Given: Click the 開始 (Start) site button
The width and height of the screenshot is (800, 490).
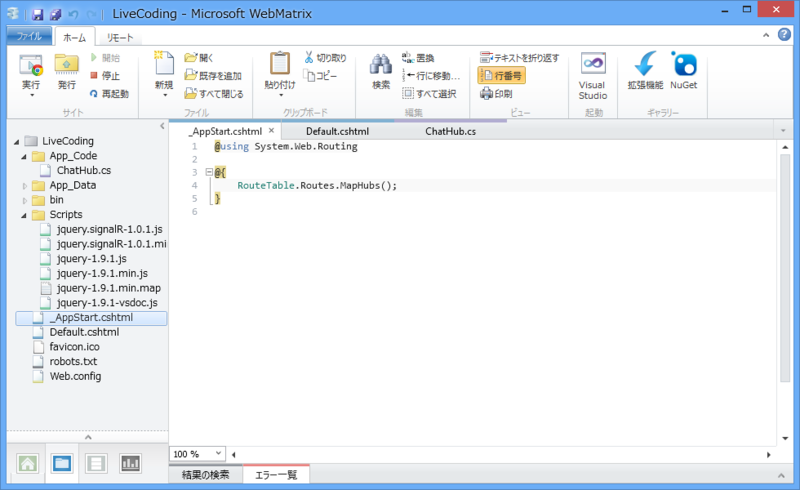Looking at the screenshot, I should (x=105, y=58).
